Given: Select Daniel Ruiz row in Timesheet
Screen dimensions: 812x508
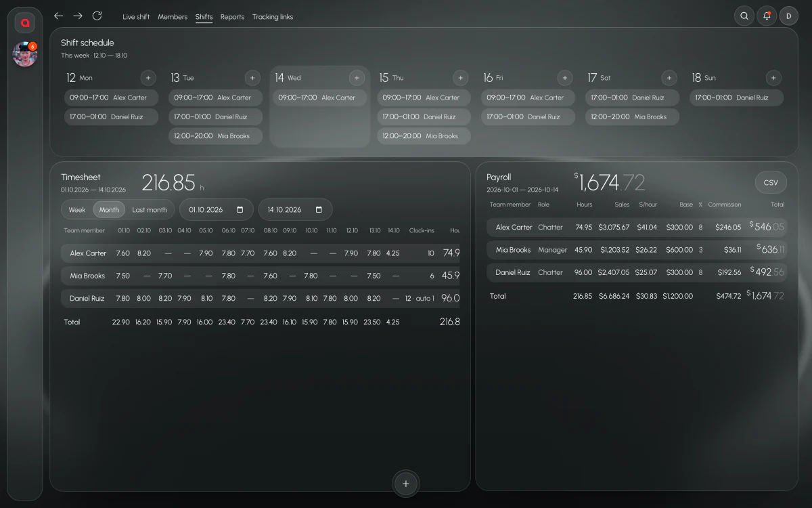Looking at the screenshot, I should 261,298.
